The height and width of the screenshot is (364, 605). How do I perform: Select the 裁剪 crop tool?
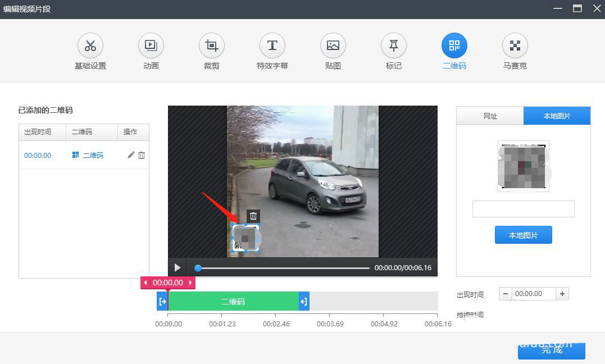(211, 46)
